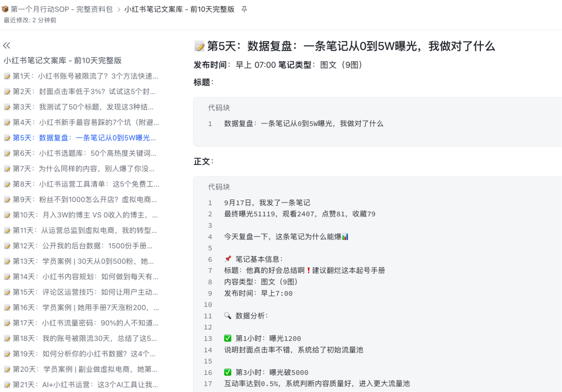Click the memo icon beside 第21天 outline item
Viewport: 562px width, 392px height.
coord(7,385)
